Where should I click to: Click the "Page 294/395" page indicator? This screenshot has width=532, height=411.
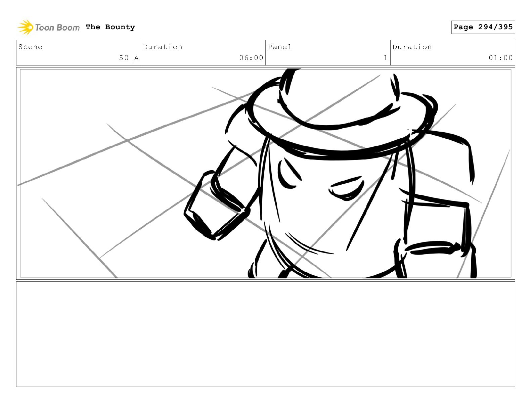483,27
